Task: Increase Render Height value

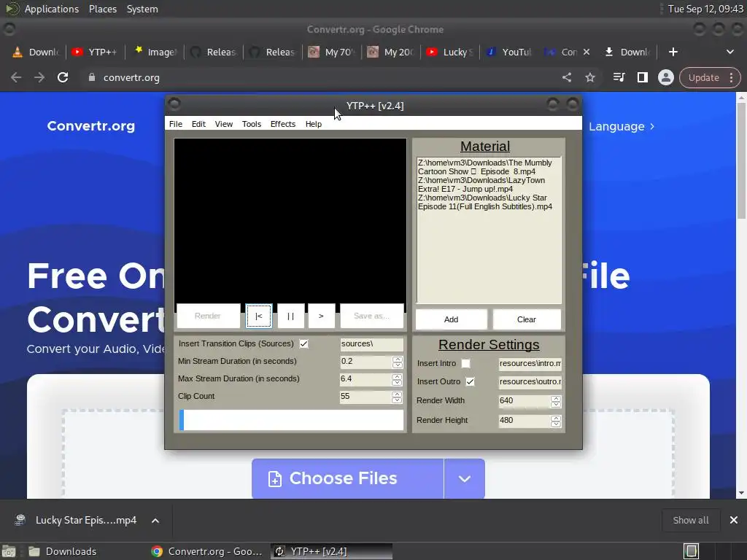Action: [555, 418]
